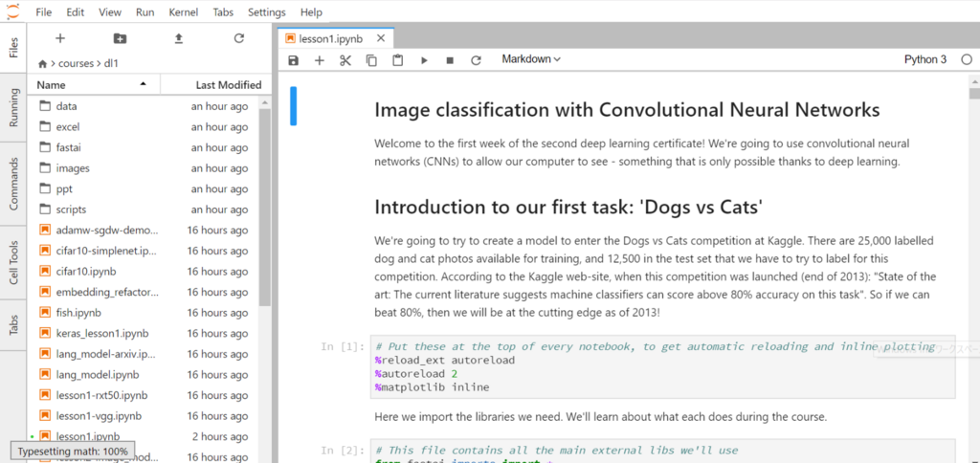Click the kernel status circle indicator

coord(967,60)
